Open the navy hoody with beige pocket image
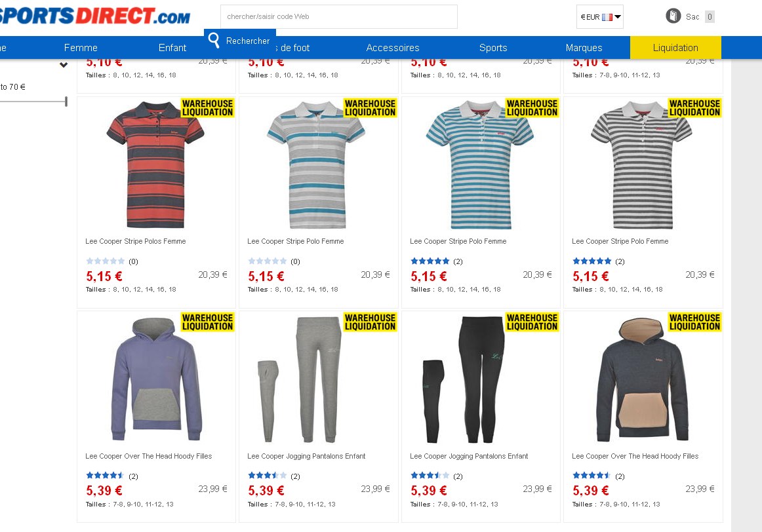 pyautogui.click(x=643, y=379)
